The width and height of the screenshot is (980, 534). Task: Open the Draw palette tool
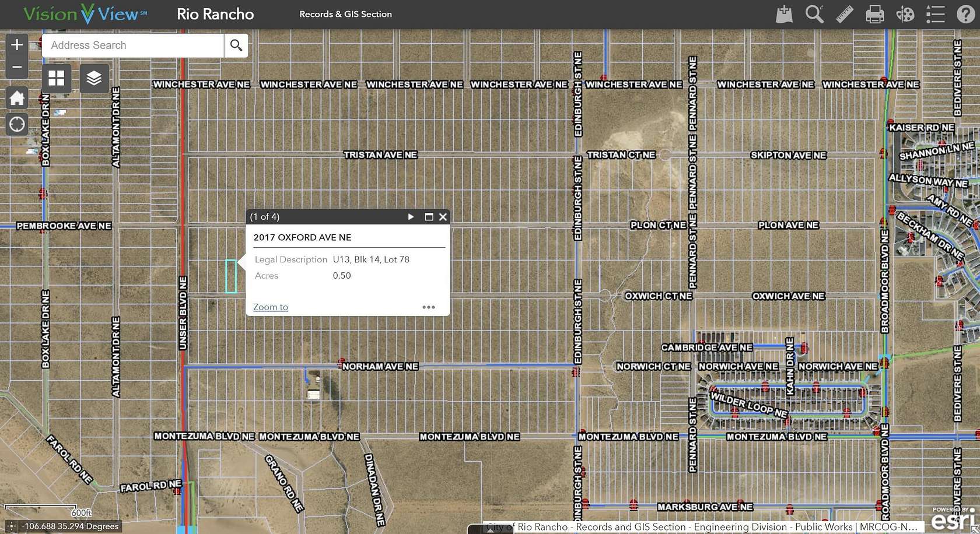click(905, 14)
